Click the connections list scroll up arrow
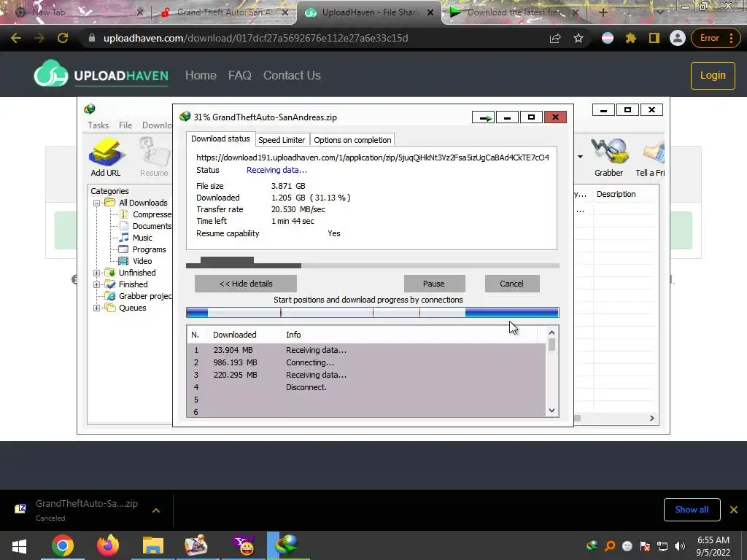This screenshot has height=560, width=747. coord(551,333)
